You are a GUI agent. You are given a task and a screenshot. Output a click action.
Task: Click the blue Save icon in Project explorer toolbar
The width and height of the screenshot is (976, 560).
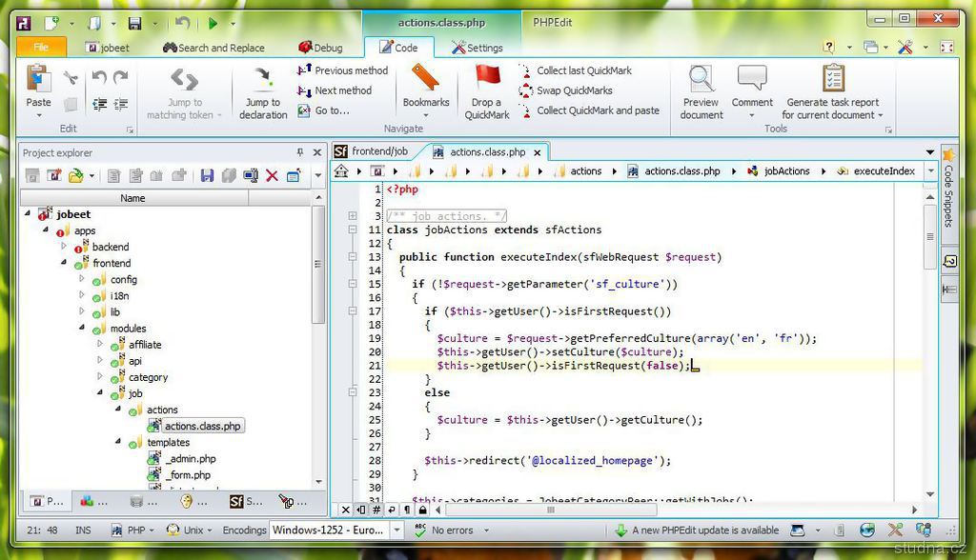tap(207, 175)
